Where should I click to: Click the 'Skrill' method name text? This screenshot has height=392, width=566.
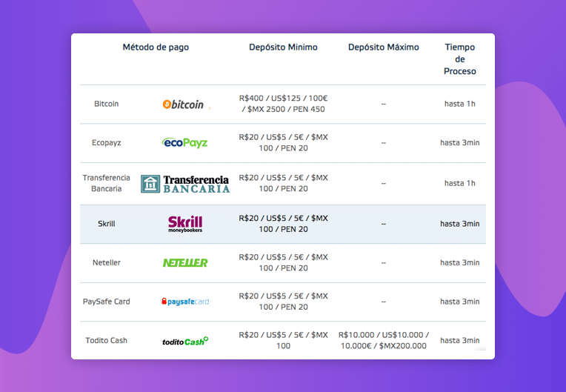click(x=107, y=224)
